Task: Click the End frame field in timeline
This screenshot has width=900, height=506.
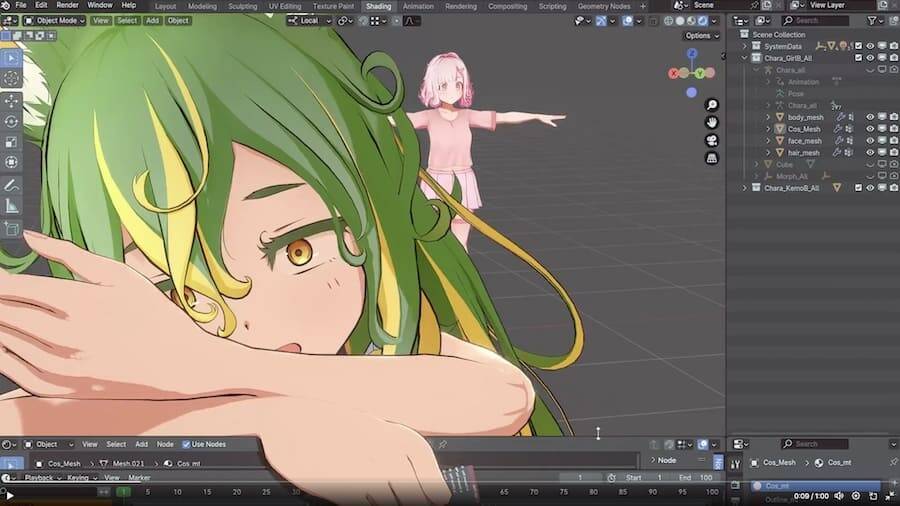Action: pos(697,478)
